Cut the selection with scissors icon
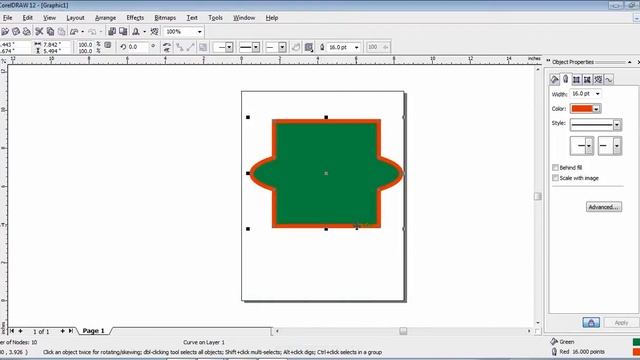 pos(39,31)
